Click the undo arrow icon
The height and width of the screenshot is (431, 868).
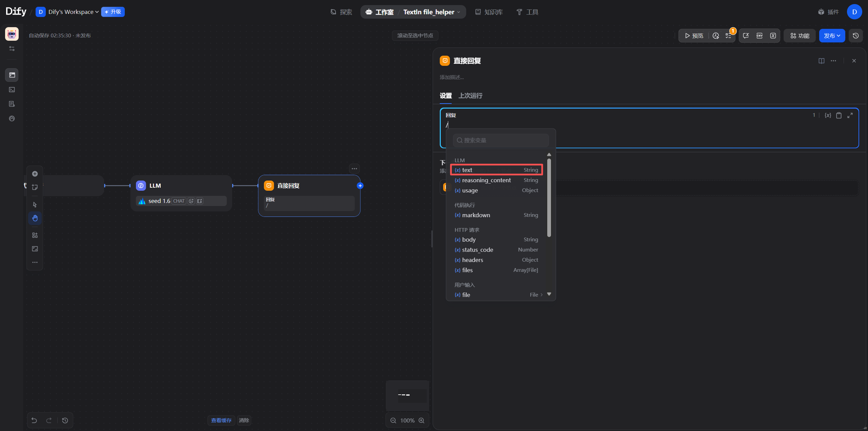(34, 420)
